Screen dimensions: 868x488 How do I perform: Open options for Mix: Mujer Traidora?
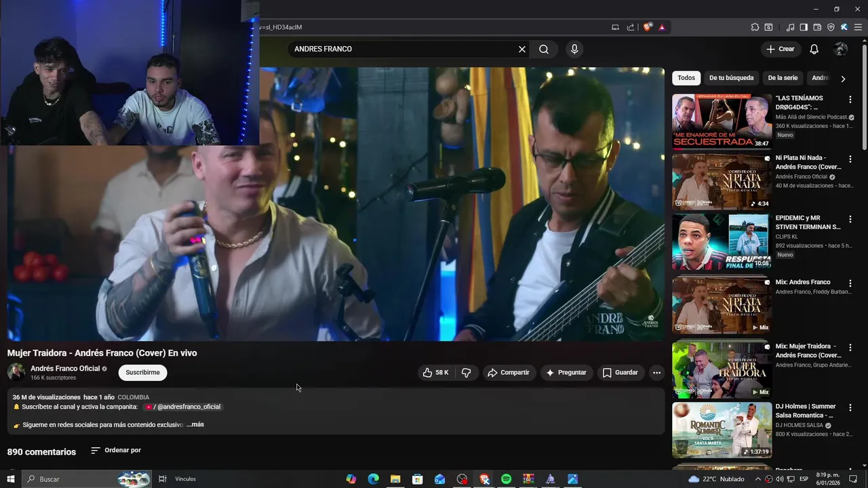850,348
